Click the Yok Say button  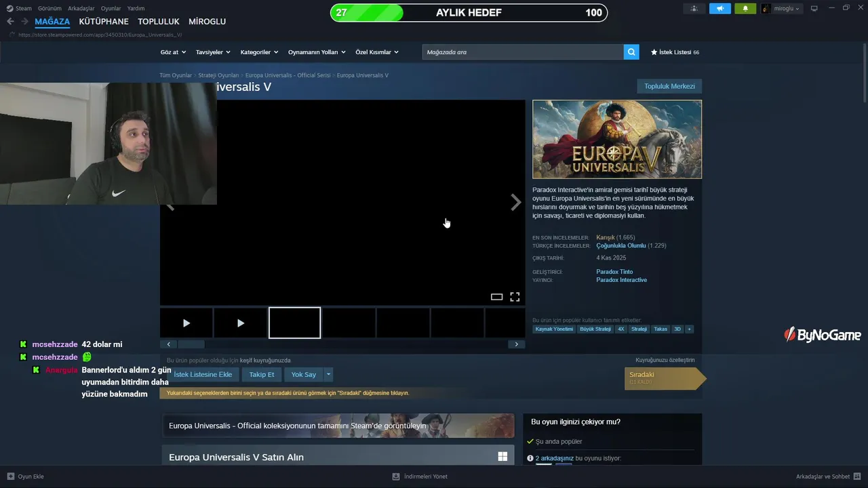point(304,374)
